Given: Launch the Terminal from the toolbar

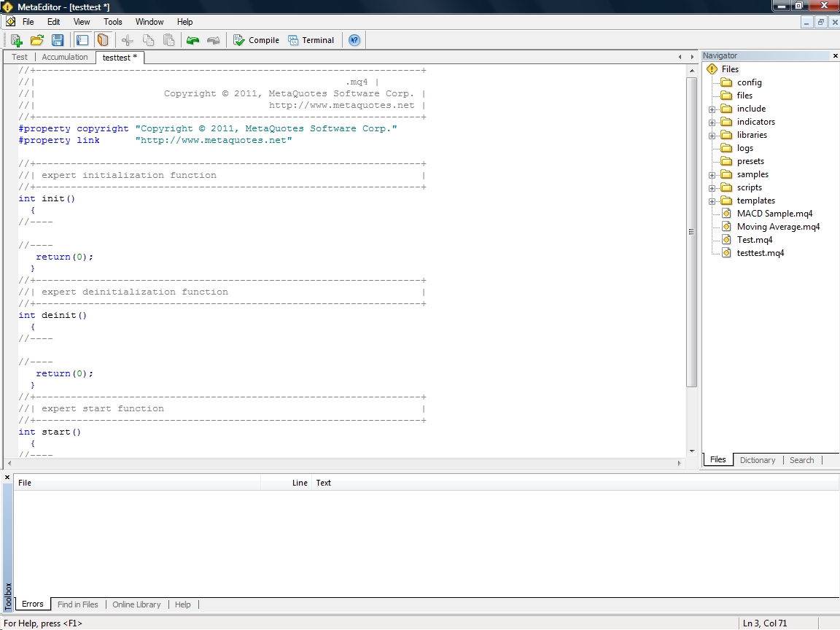Looking at the screenshot, I should pos(311,40).
